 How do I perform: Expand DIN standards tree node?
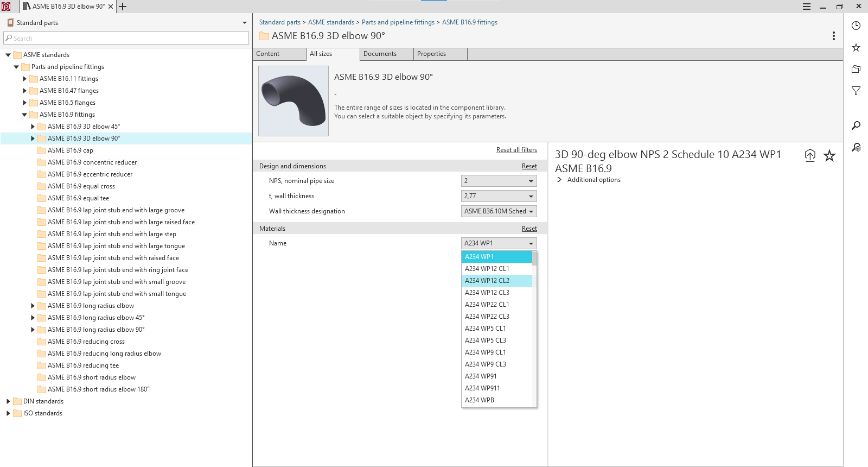tap(8, 401)
